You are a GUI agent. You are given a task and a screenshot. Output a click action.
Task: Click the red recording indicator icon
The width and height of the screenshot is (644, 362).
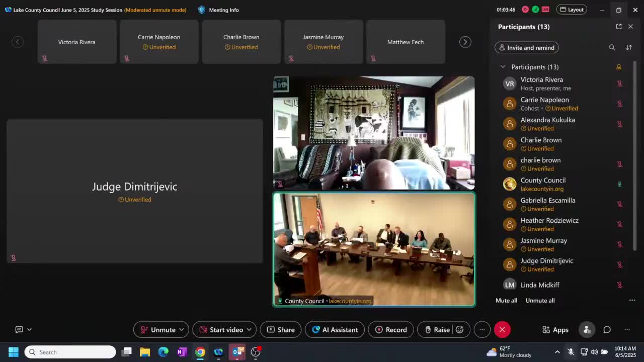point(525,10)
